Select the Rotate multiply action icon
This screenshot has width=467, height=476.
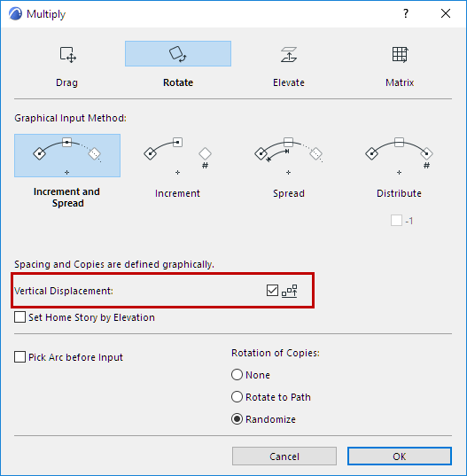[178, 54]
